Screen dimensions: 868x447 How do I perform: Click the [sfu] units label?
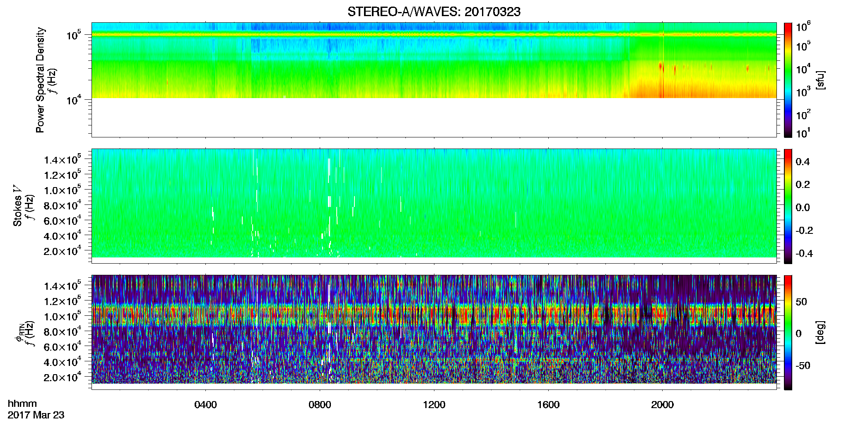tap(820, 80)
